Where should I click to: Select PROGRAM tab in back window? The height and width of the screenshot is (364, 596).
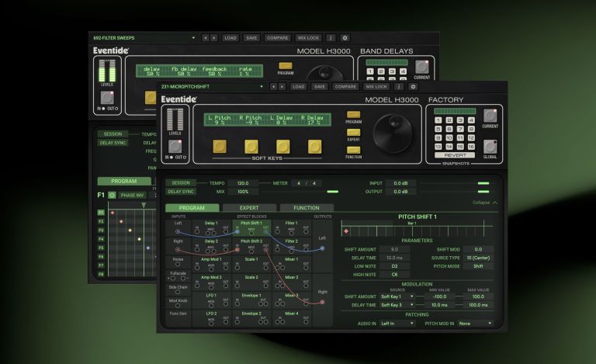tap(124, 182)
